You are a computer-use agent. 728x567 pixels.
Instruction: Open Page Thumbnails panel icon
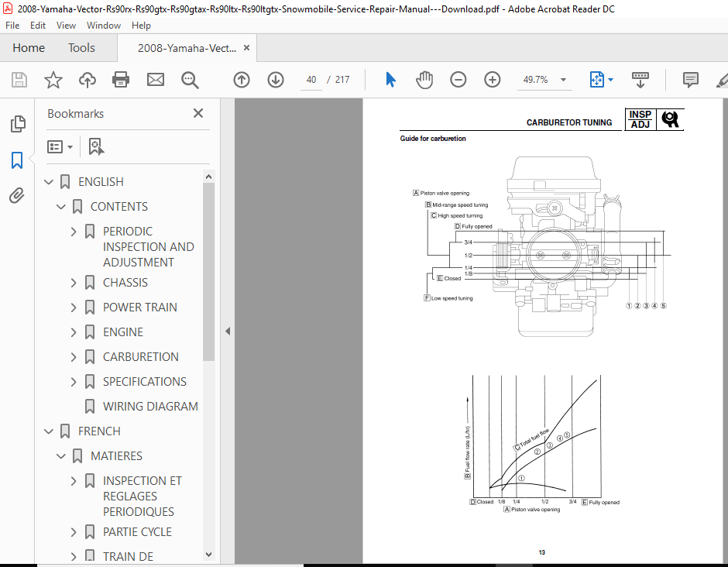18,124
